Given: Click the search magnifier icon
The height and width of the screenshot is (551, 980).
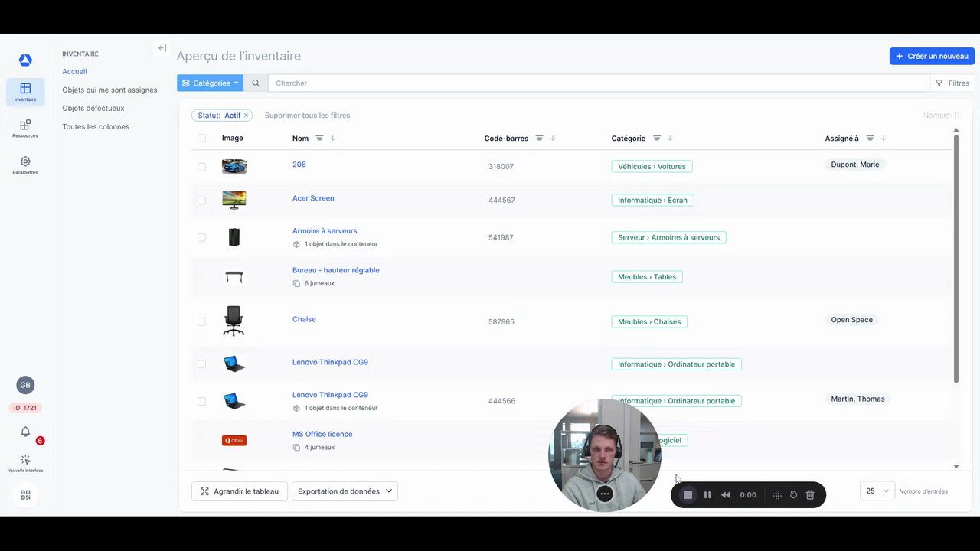Looking at the screenshot, I should coord(256,83).
